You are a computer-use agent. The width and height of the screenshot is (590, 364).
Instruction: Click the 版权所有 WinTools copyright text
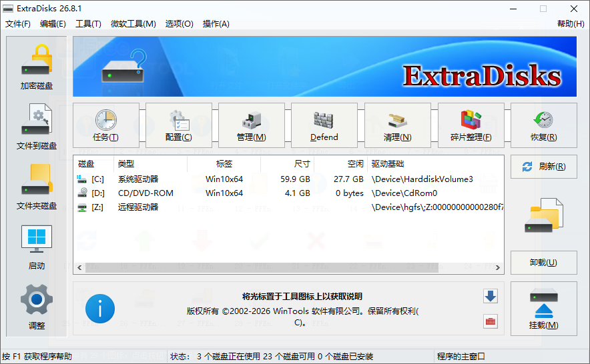302,316
